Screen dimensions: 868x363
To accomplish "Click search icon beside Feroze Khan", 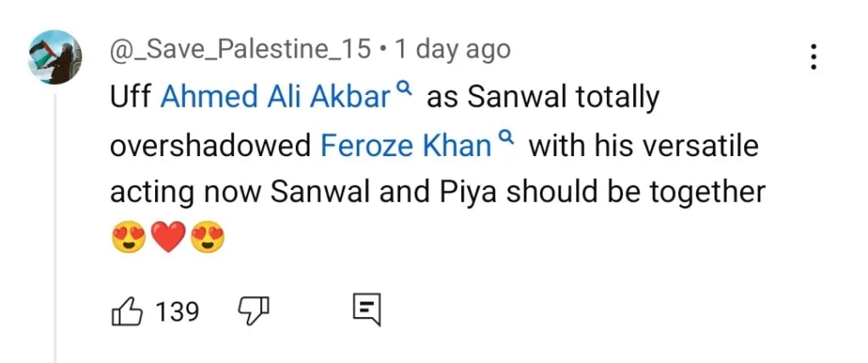I will point(508,137).
